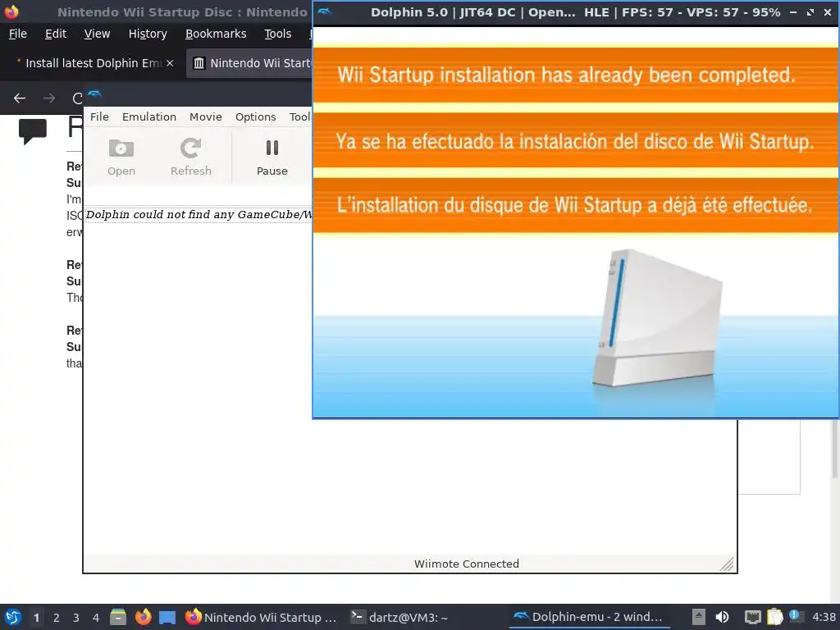Go back in Firefox with the back arrow
Viewport: 840px width, 630px height.
click(x=20, y=98)
